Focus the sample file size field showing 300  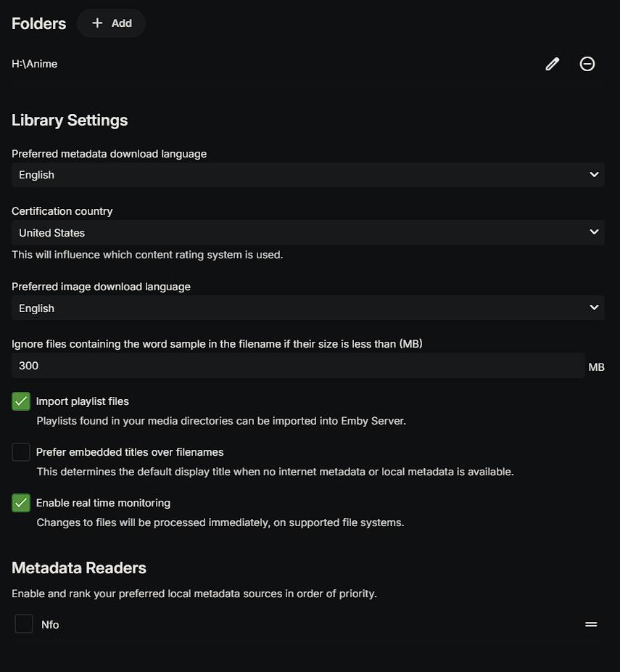297,366
